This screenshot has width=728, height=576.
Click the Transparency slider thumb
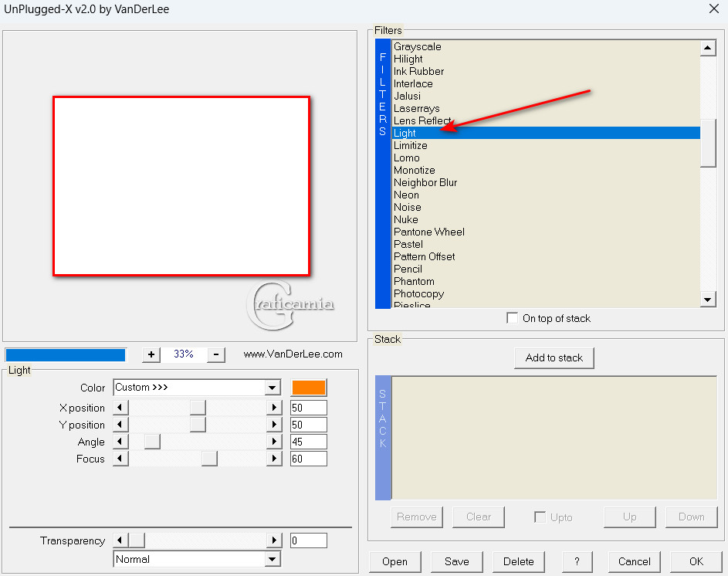click(x=137, y=540)
